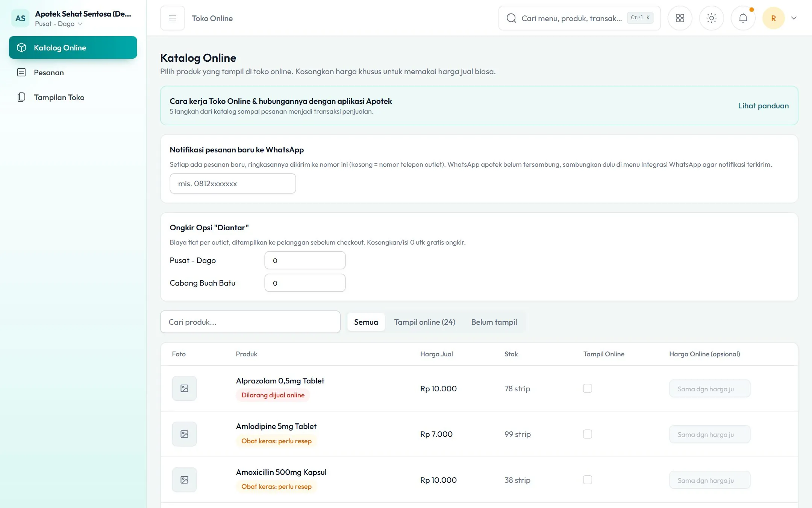Tick Tampil Online for Amoxicillin
Image resolution: width=812 pixels, height=508 pixels.
[x=588, y=480]
